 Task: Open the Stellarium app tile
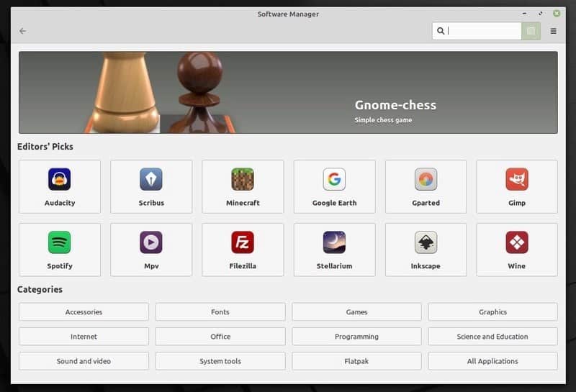coord(334,243)
